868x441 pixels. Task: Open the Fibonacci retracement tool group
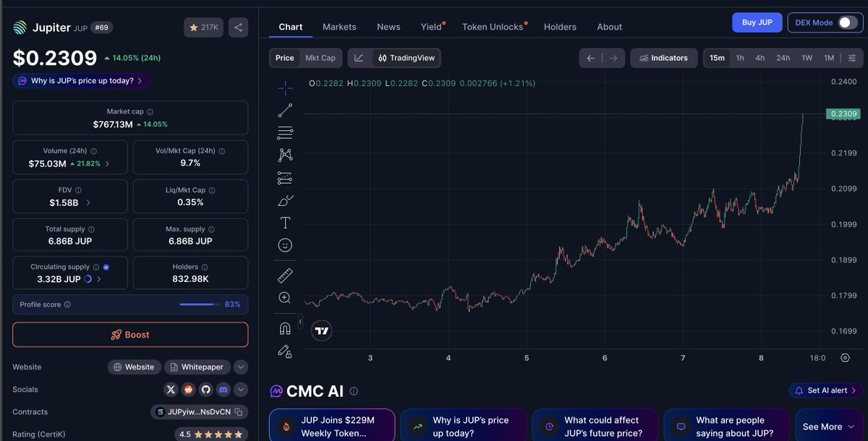[x=285, y=133]
